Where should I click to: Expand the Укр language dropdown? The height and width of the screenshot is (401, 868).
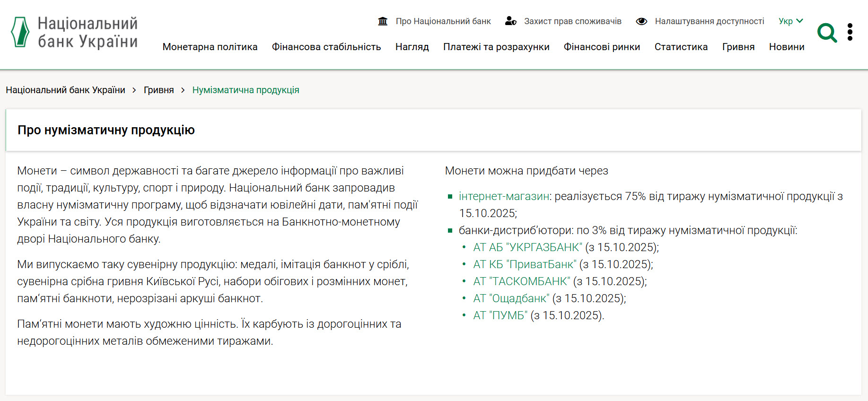(790, 21)
